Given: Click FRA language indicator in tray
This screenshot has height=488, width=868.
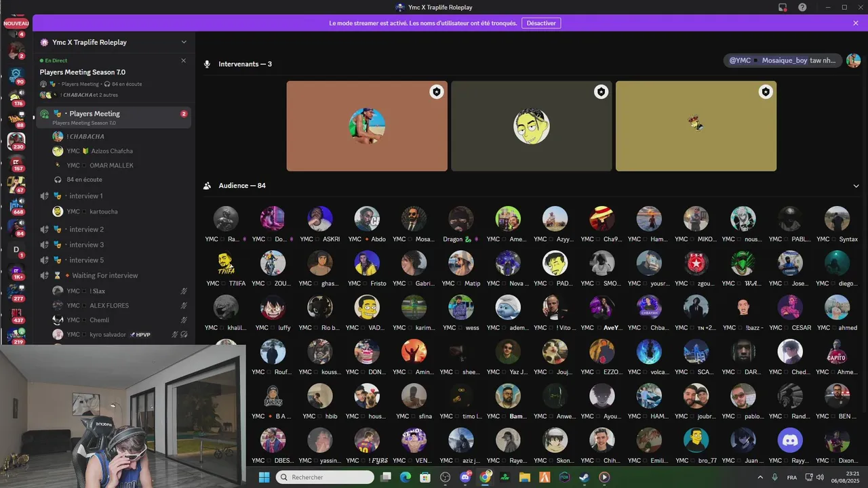Looking at the screenshot, I should (791, 477).
